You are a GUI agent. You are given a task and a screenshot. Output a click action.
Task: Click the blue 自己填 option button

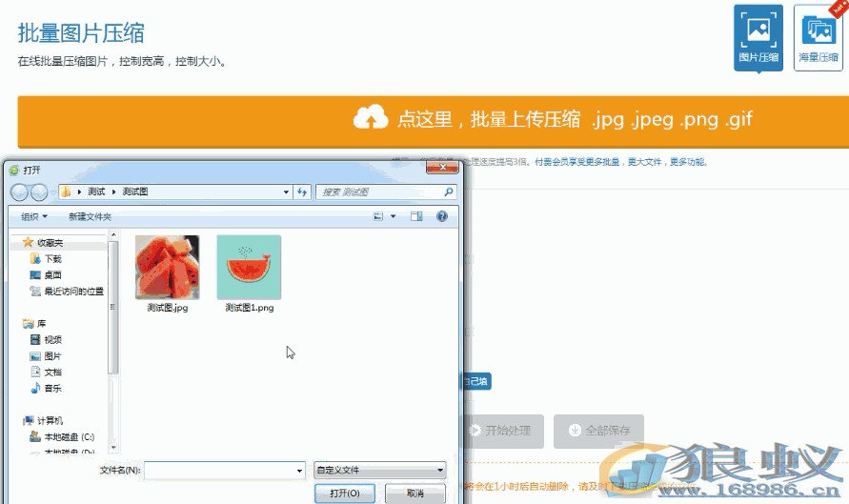pos(475,381)
